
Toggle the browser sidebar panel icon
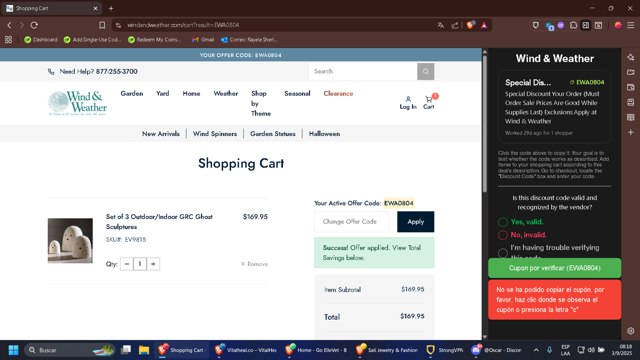point(586,25)
